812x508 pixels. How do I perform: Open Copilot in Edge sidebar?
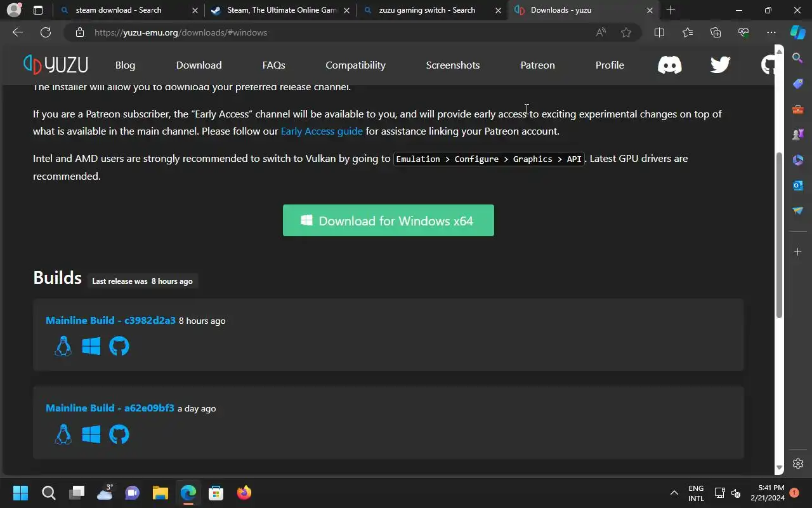[797, 32]
